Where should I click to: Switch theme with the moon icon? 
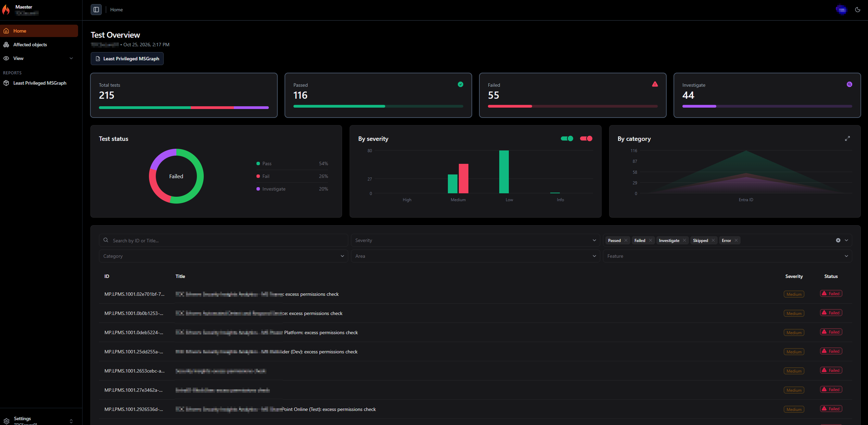(857, 10)
